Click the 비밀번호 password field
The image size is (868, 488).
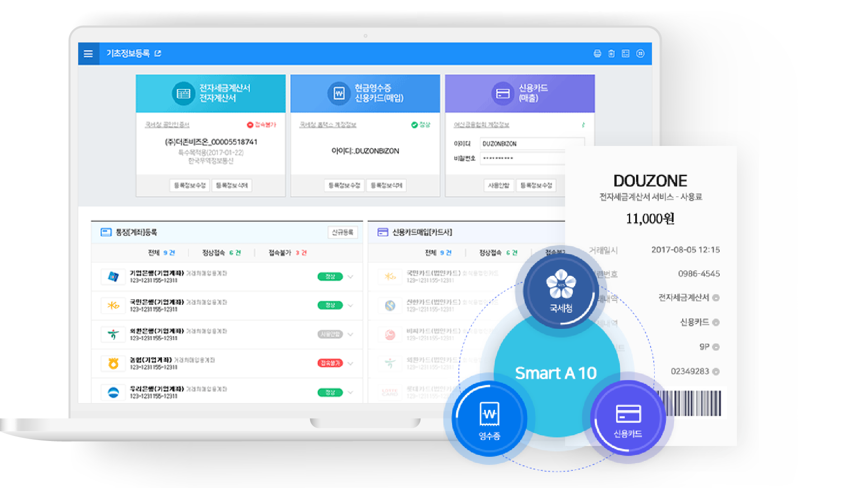pos(523,158)
